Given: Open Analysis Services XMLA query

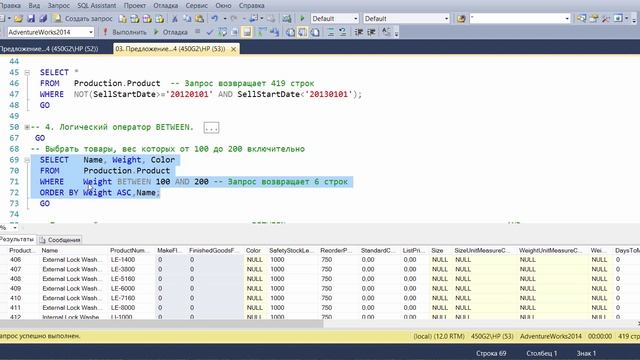Looking at the screenshot, I should point(160,19).
